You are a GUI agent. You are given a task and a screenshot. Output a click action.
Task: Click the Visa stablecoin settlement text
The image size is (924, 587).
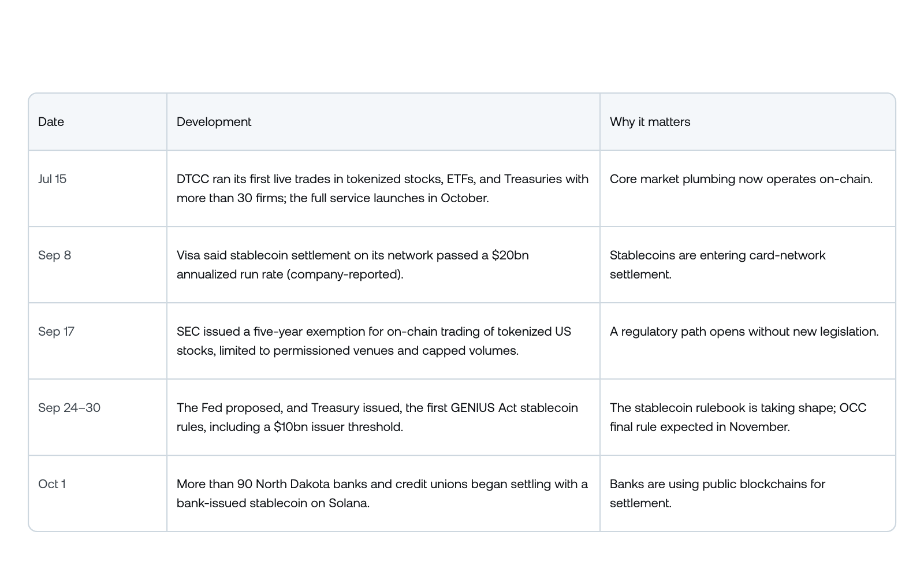(352, 265)
